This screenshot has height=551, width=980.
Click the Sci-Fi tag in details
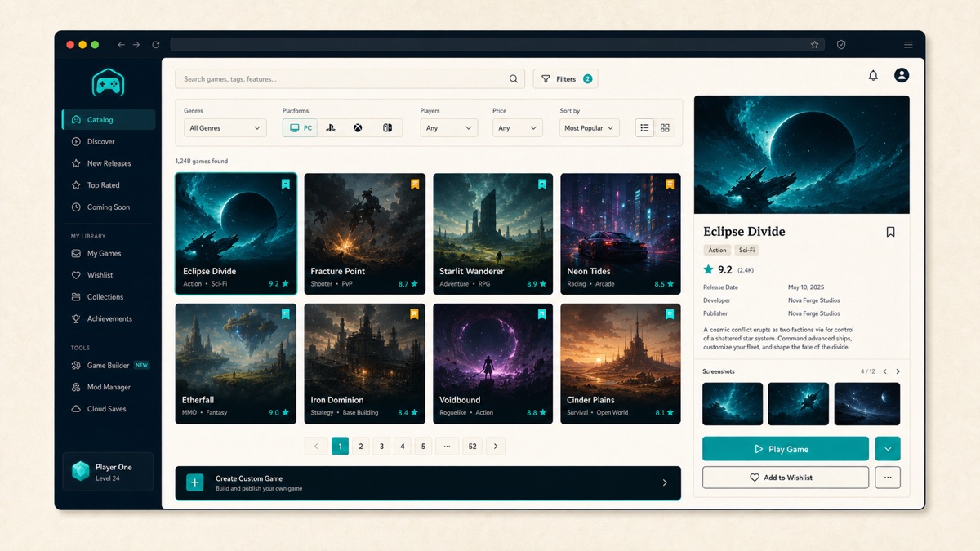[x=746, y=251]
